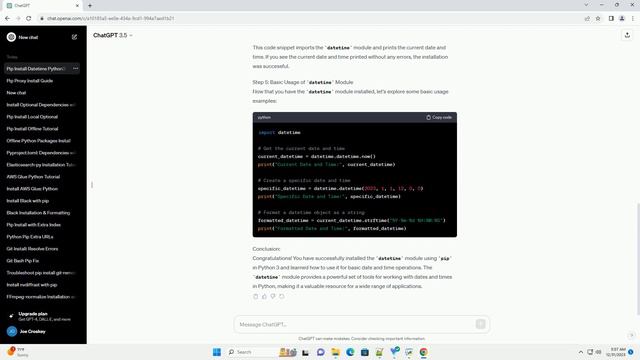This screenshot has height=360, width=640.
Task: Click the thumbs up icon under the response
Action: pyautogui.click(x=264, y=296)
